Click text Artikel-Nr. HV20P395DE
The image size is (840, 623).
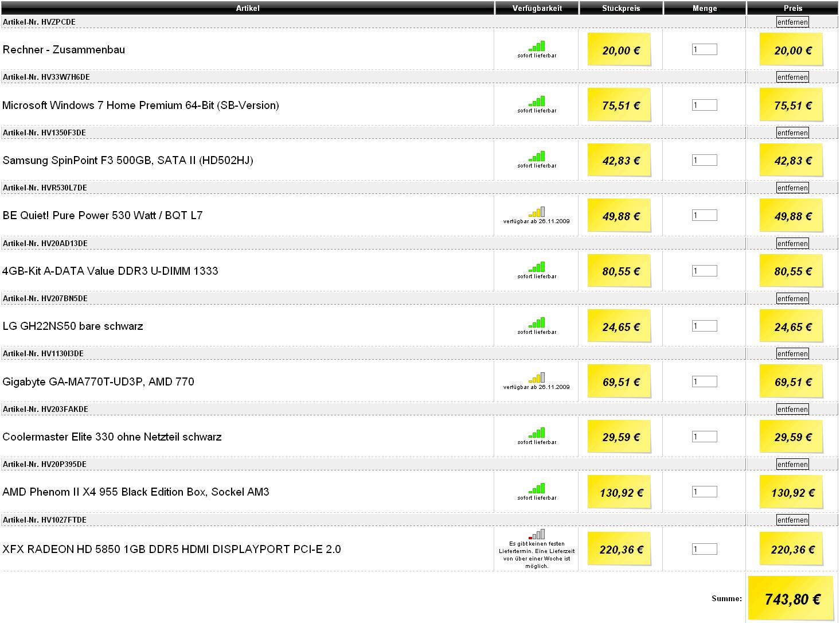[x=45, y=464]
